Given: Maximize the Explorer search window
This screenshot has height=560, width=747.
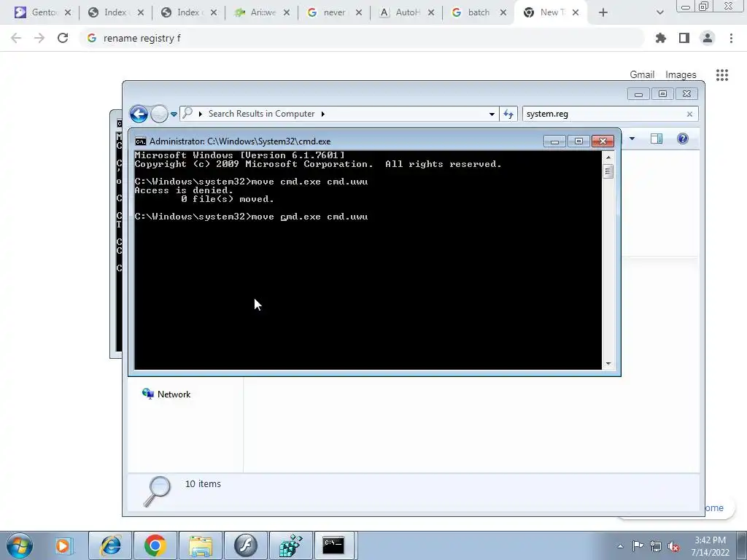Looking at the screenshot, I should click(x=662, y=94).
